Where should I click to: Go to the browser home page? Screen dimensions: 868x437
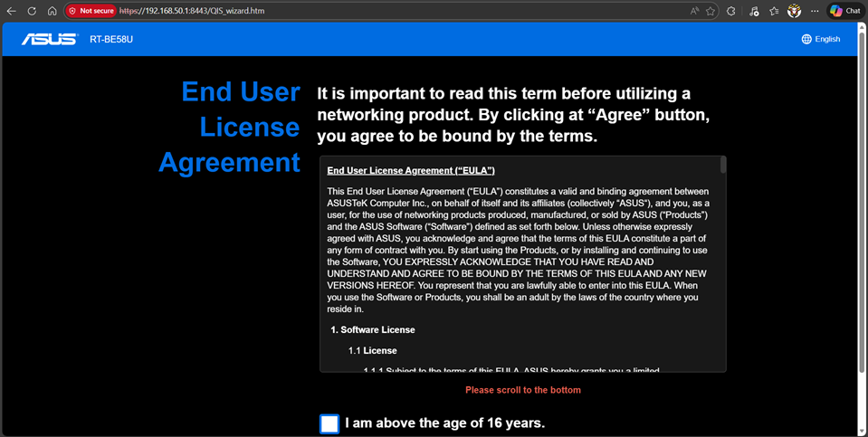click(52, 11)
